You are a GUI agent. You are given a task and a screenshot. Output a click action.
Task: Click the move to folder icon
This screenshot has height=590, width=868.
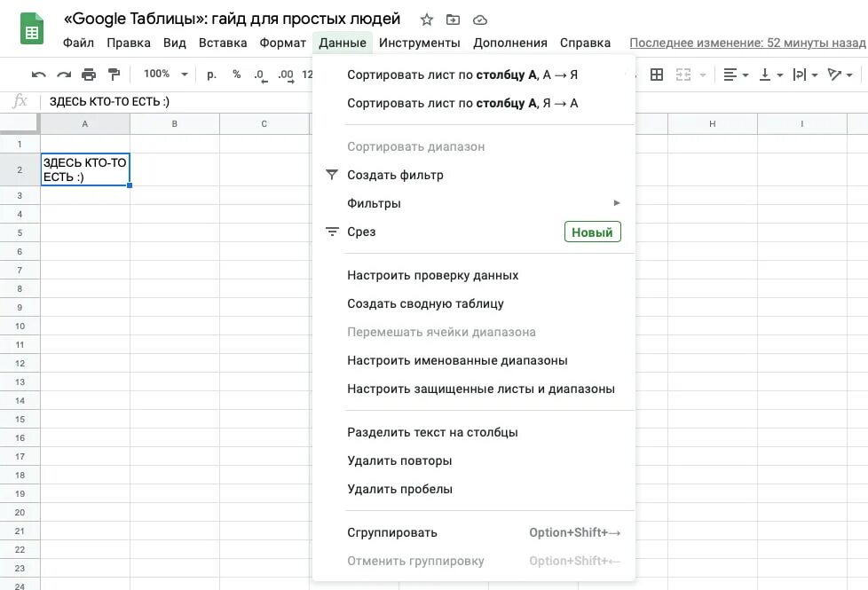point(454,20)
